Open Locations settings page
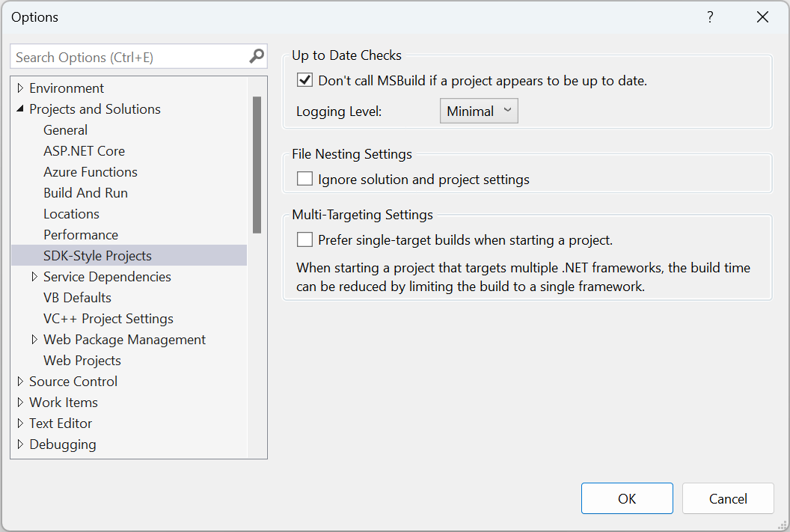 71,213
